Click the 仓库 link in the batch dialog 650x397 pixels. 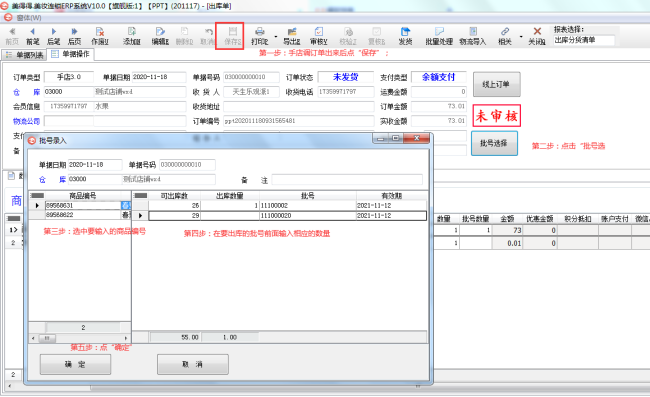(x=52, y=179)
